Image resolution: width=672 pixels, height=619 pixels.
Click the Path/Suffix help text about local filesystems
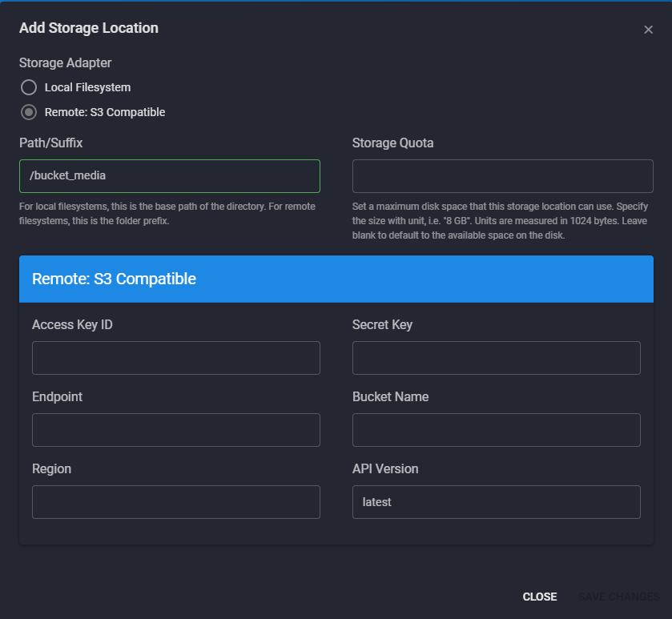click(x=167, y=214)
